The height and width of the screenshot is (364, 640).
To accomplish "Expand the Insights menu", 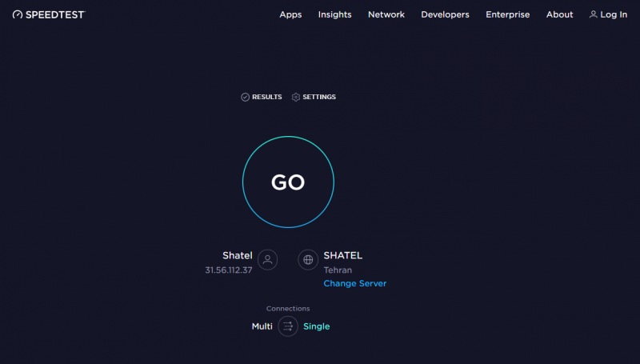I will tap(334, 14).
